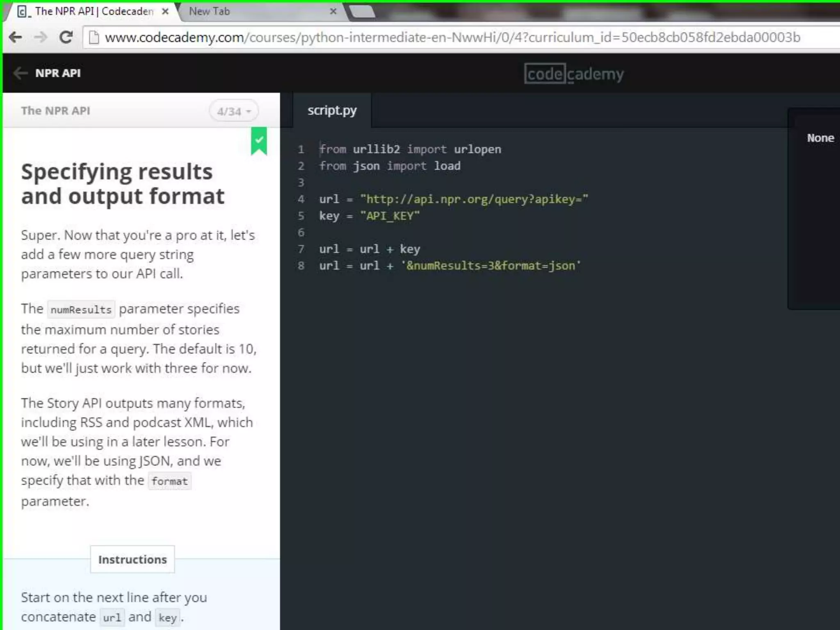Close The NPR API browser tab
The image size is (840, 630).
coord(165,11)
